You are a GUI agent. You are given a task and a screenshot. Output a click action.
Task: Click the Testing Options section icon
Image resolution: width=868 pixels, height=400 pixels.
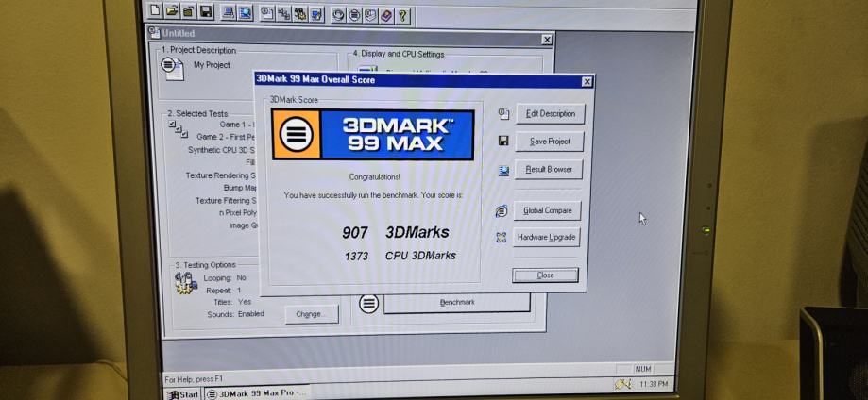coord(186,283)
